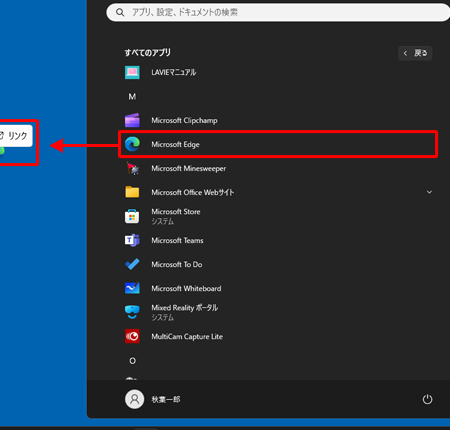This screenshot has width=450, height=430.
Task: Click the user account avatar icon
Action: pyautogui.click(x=134, y=399)
